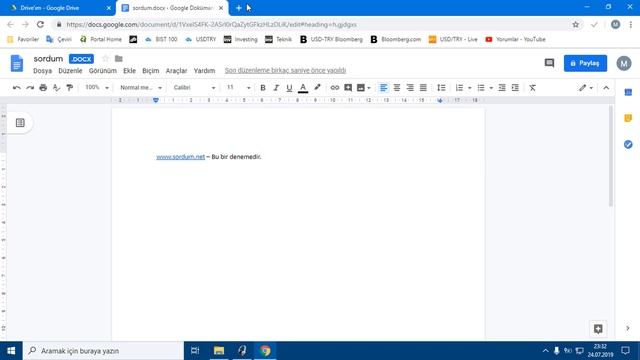Open the Görünüm menu
This screenshot has width=640, height=360.
pyautogui.click(x=102, y=71)
